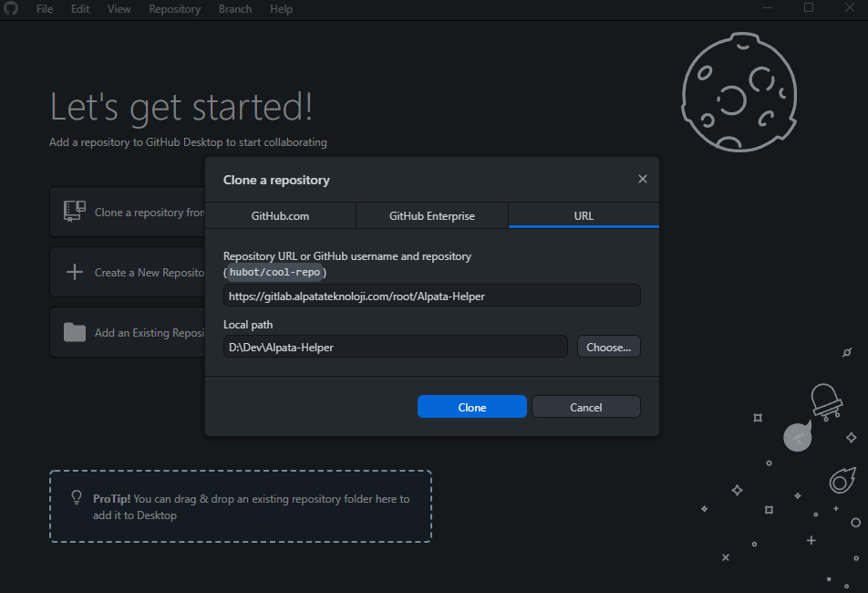Click the Repository URL input field
The height and width of the screenshot is (593, 868).
tap(431, 296)
